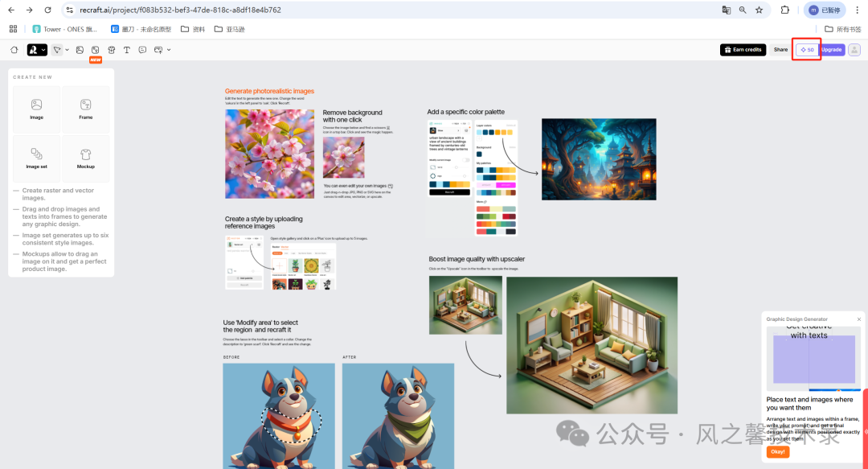Viewport: 868px width, 469px height.
Task: Select the BEFORE dog illustration
Action: [x=279, y=416]
